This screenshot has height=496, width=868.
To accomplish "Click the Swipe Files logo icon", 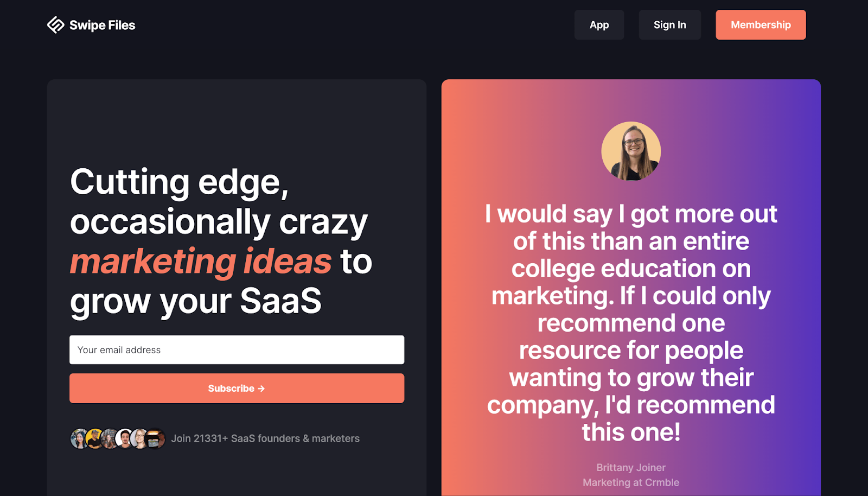I will [x=56, y=24].
